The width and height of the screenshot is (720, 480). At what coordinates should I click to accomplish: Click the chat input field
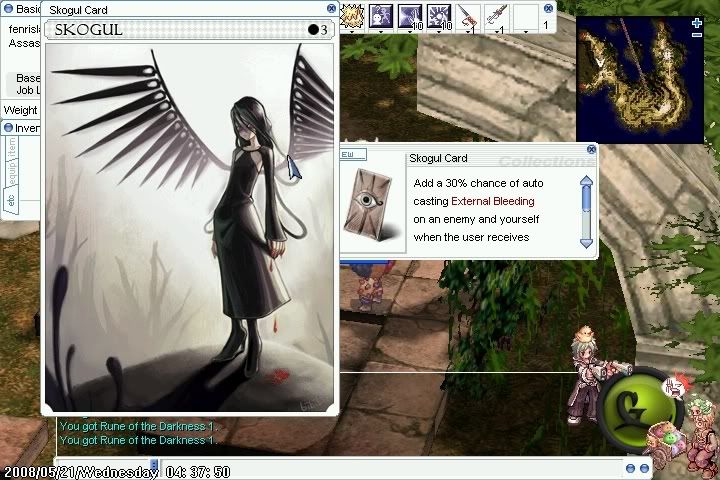tap(390, 468)
